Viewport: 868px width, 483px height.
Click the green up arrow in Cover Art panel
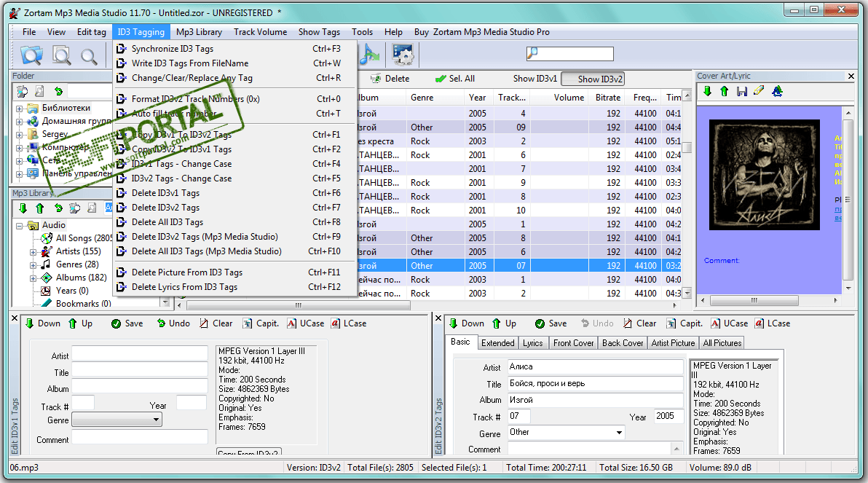[x=725, y=91]
